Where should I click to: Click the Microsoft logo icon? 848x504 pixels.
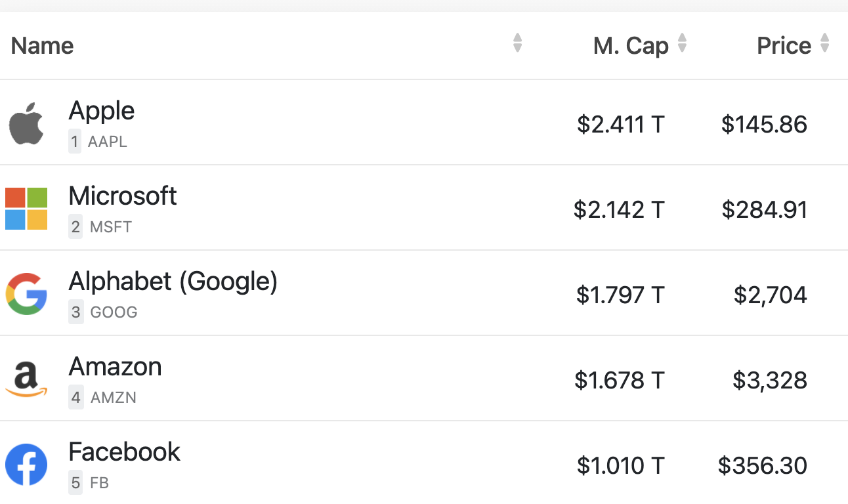(26, 209)
